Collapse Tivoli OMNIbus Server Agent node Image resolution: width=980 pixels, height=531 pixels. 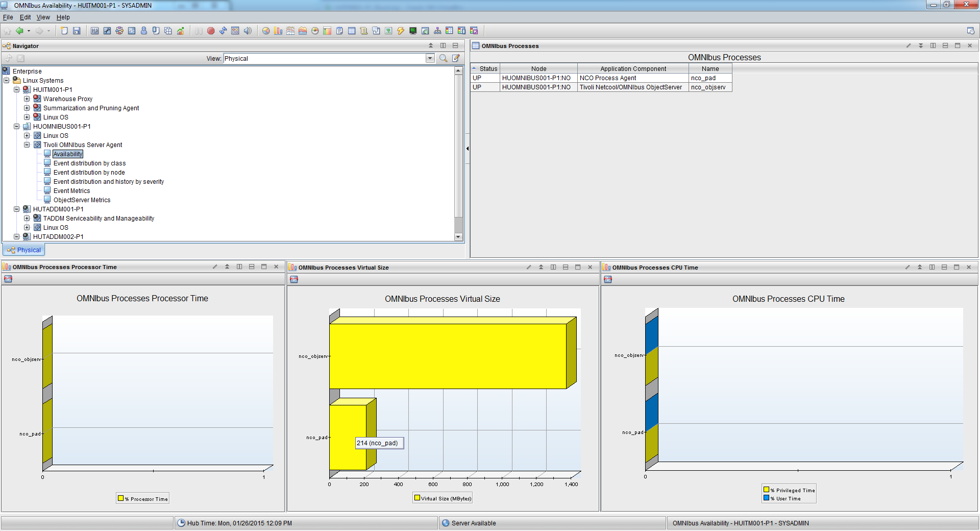(27, 144)
